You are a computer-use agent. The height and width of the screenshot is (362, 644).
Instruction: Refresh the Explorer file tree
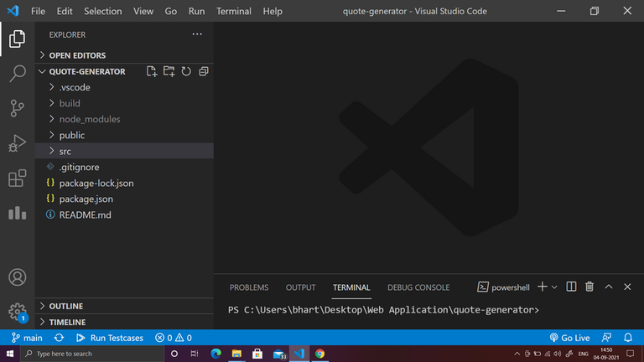[x=186, y=71]
